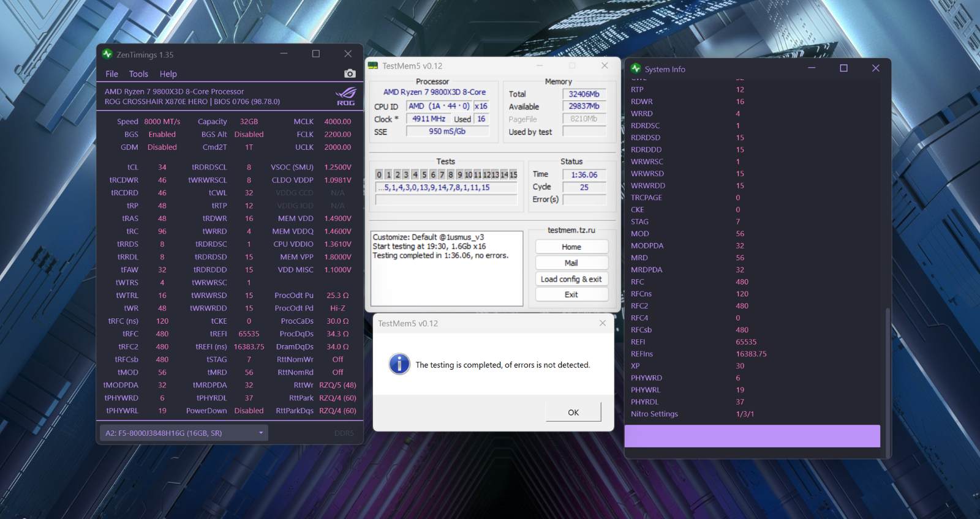Click the CPU ID AMD field
The height and width of the screenshot is (519, 980).
[x=439, y=106]
